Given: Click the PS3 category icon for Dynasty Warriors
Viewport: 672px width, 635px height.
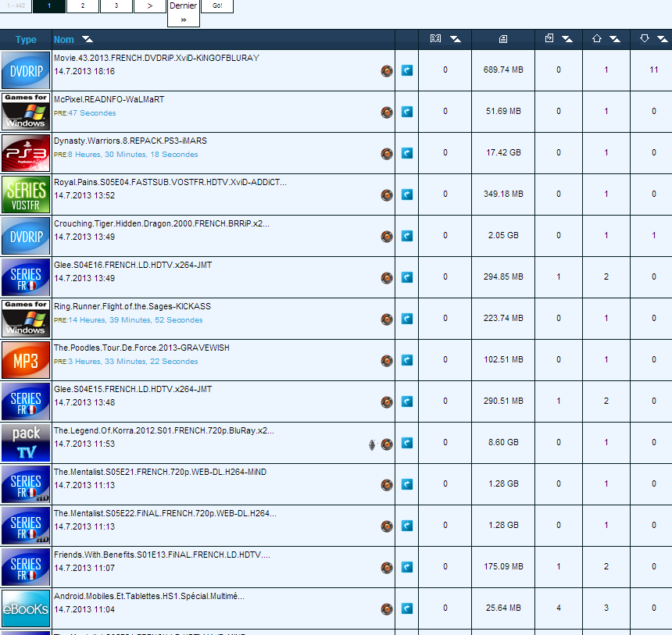Looking at the screenshot, I should point(26,153).
